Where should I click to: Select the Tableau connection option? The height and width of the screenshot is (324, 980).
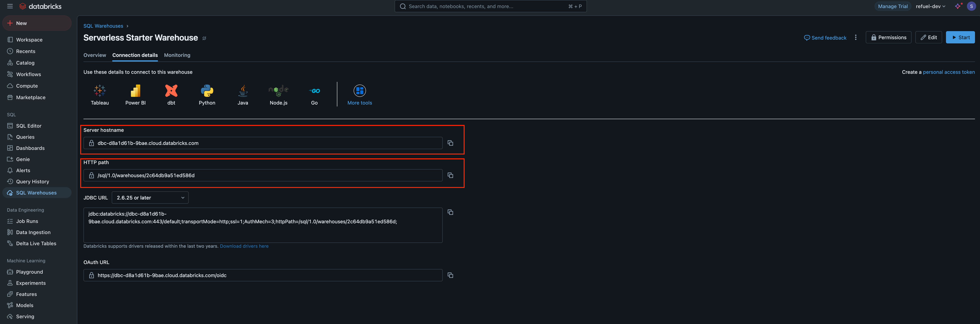coord(100,94)
